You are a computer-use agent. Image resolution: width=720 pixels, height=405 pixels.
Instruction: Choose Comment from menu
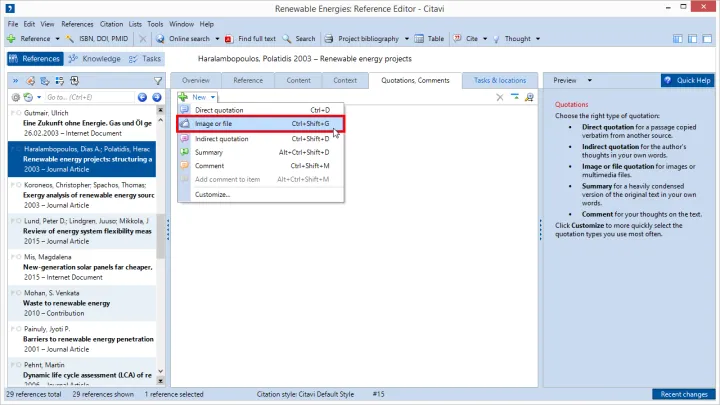pos(261,166)
